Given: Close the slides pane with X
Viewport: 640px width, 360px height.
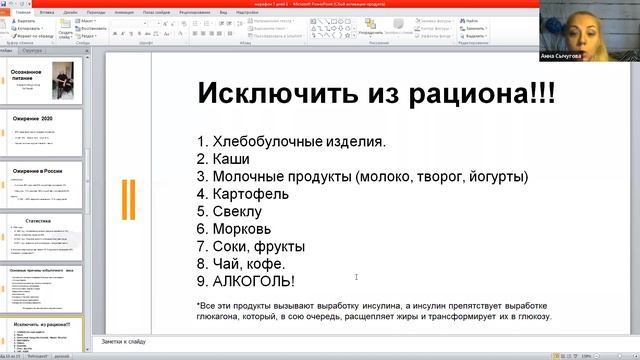Looking at the screenshot, I should click(x=87, y=51).
